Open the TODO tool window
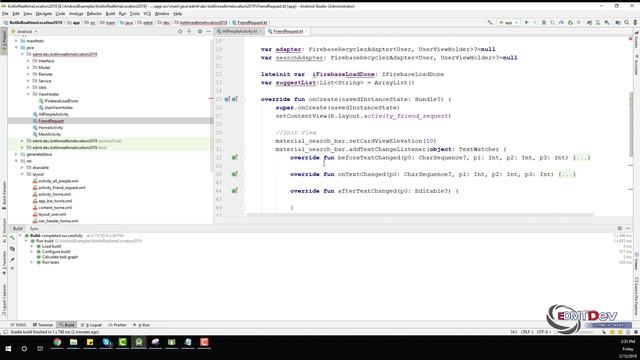640x360 pixels. pyautogui.click(x=18, y=325)
